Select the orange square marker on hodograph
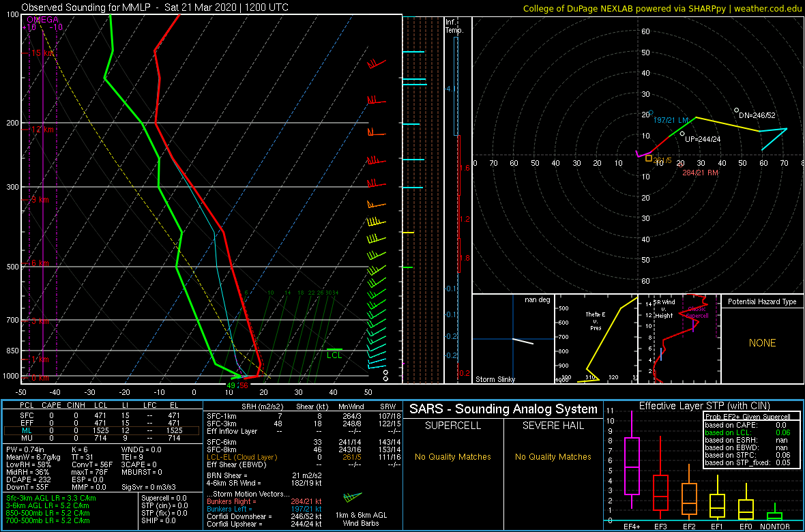Image resolution: width=805 pixels, height=532 pixels. (649, 159)
